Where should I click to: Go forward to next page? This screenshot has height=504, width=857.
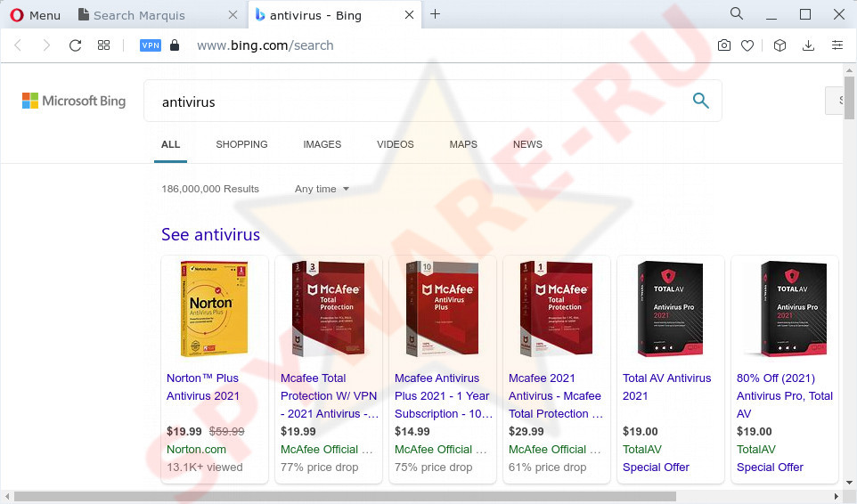click(46, 45)
